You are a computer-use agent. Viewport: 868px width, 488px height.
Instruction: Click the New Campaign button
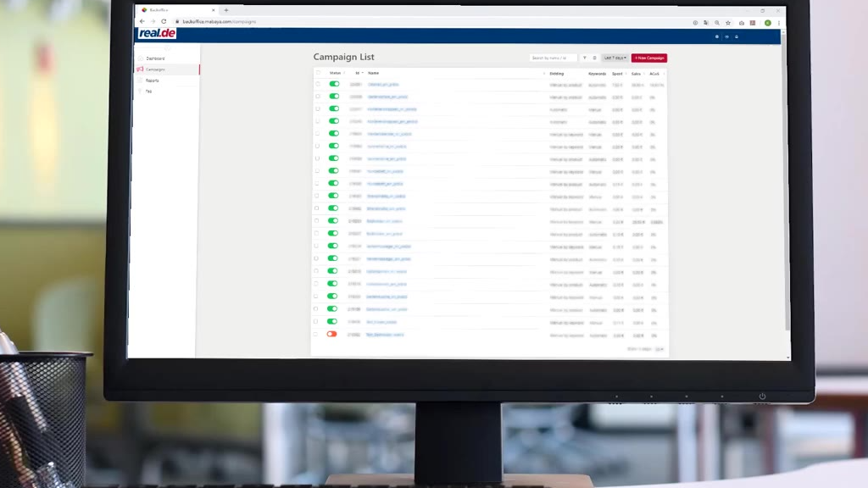point(648,58)
